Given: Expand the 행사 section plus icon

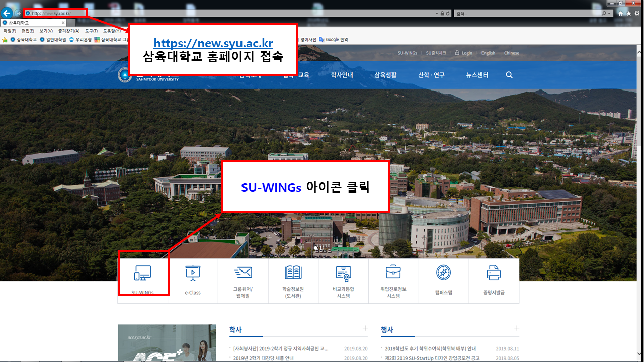Looking at the screenshot, I should click(x=516, y=328).
